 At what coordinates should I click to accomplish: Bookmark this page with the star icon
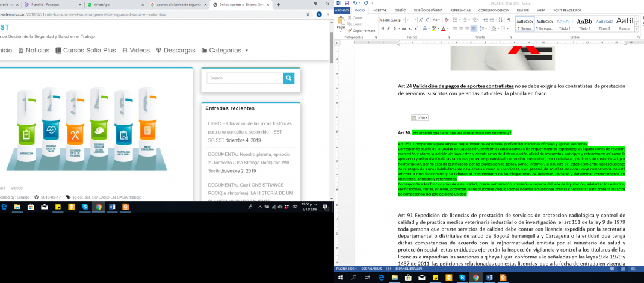308,16
